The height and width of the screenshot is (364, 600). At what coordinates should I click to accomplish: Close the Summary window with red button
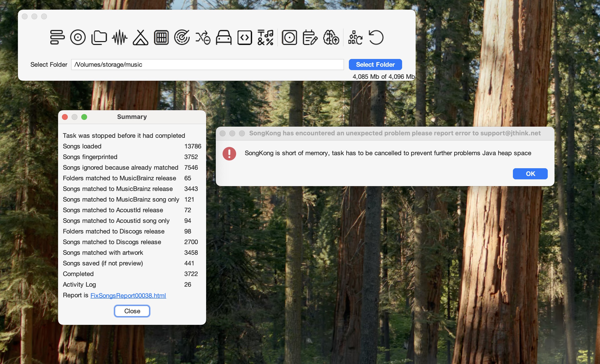point(65,117)
